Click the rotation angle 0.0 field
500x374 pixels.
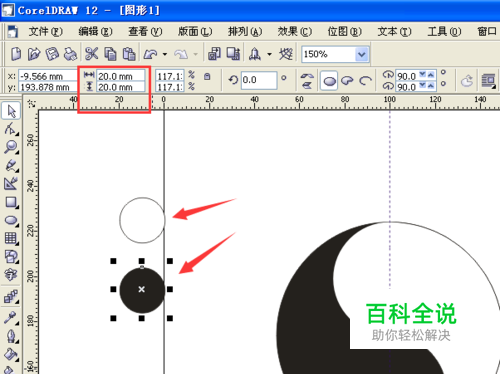click(x=259, y=80)
